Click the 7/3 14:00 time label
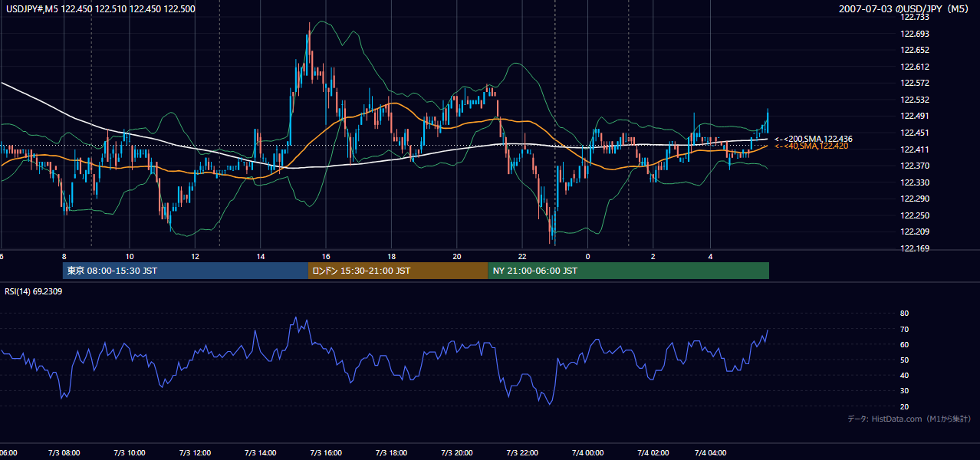980x460 pixels. tap(260, 453)
